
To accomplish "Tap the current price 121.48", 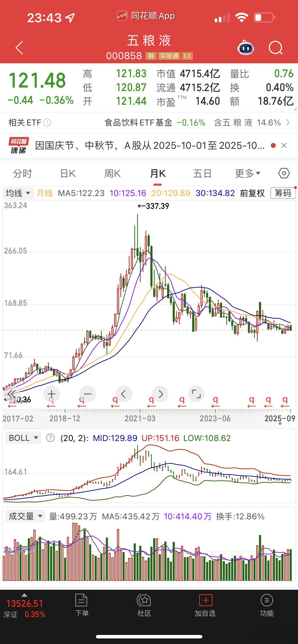I will 37,80.
